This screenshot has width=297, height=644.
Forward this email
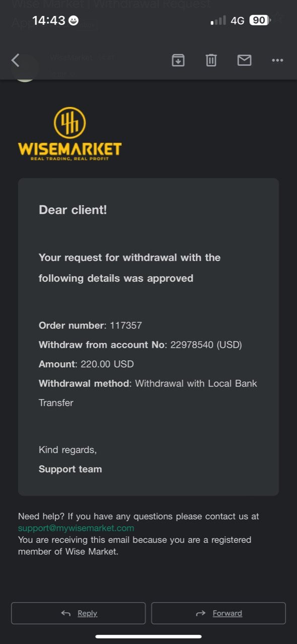pos(218,613)
